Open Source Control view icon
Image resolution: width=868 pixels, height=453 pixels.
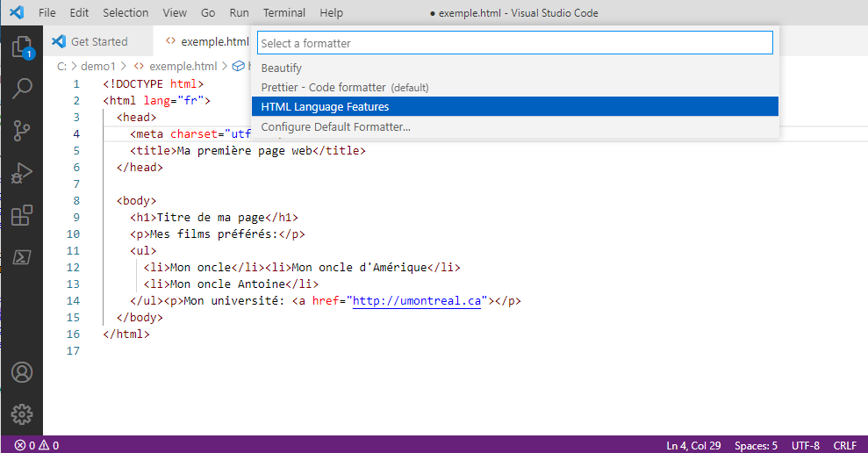point(22,131)
